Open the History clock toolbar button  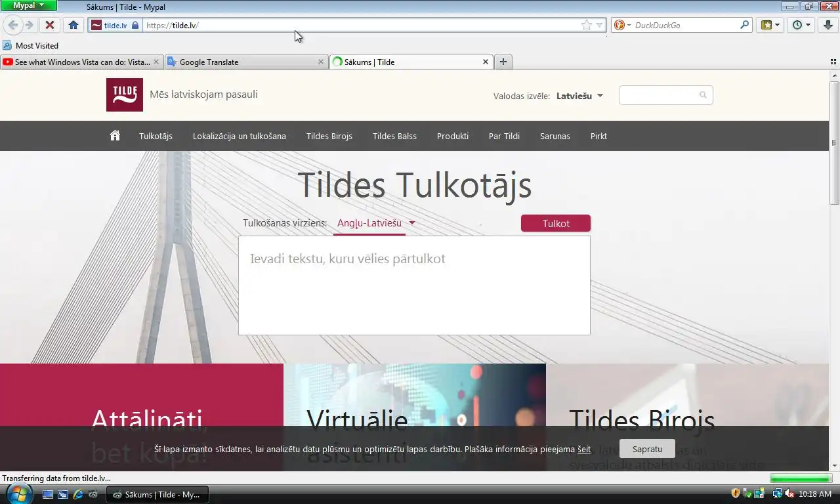click(801, 25)
